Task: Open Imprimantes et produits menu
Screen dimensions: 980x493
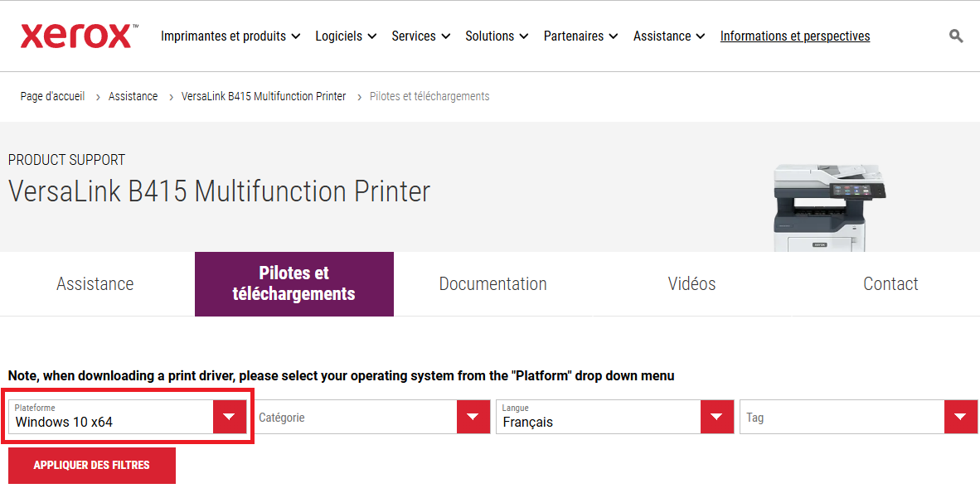Action: (230, 36)
